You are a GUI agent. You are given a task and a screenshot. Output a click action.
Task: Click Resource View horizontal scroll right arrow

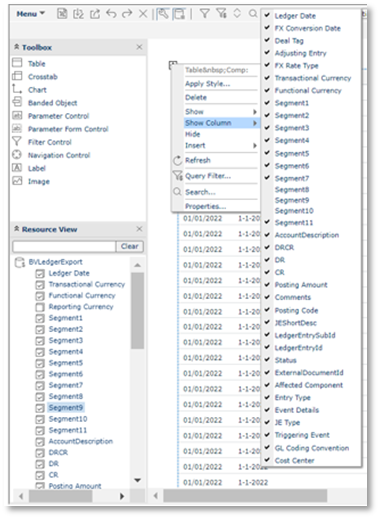[122, 496]
